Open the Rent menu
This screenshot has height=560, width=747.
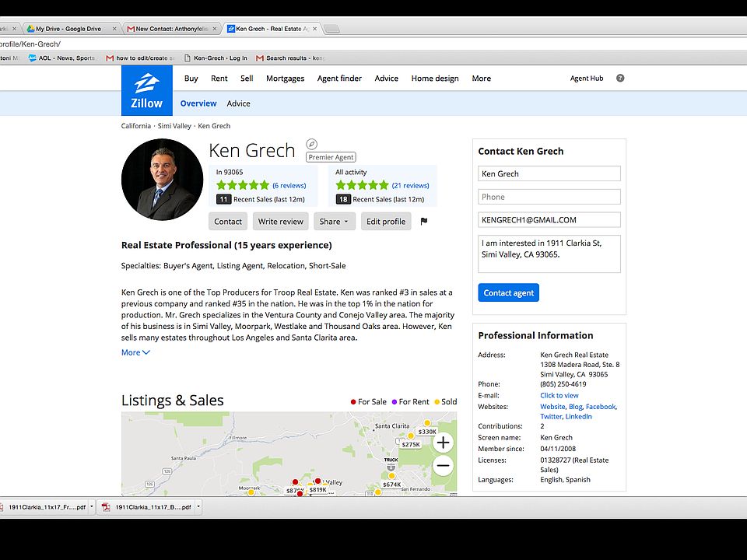tap(219, 78)
